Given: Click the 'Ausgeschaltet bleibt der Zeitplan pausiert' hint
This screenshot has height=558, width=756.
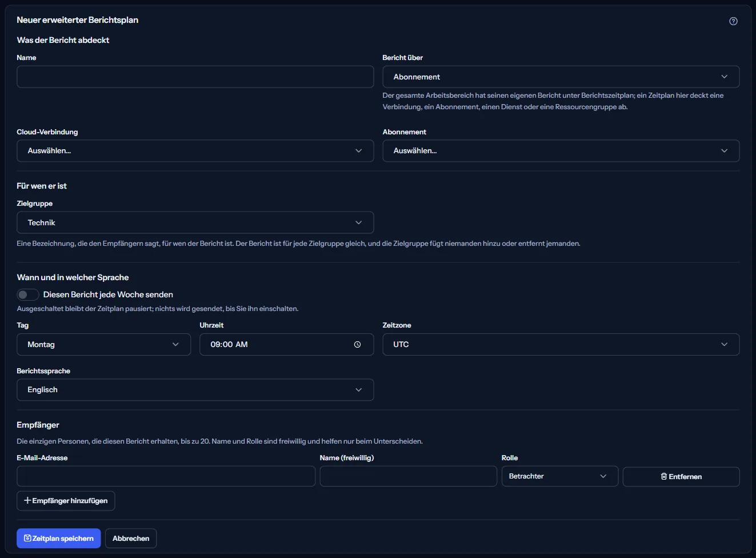Looking at the screenshot, I should click(x=158, y=309).
